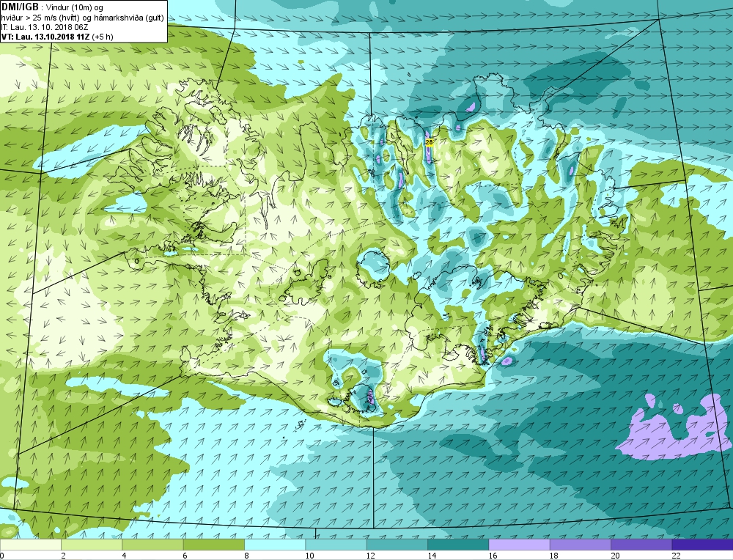733x560 pixels.
Task: Click the legend value 16
Action: [493, 556]
